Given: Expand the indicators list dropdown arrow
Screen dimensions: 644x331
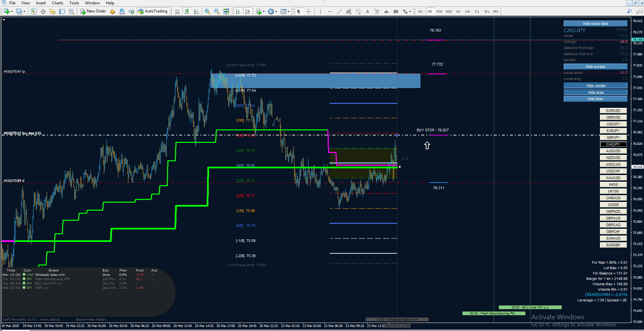Looking at the screenshot, I should click(x=264, y=11).
